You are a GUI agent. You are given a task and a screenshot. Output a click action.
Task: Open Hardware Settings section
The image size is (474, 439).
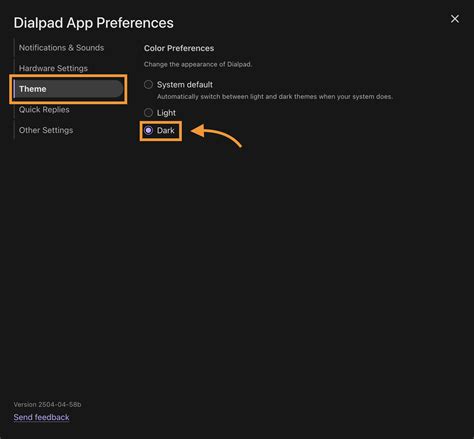(x=53, y=68)
